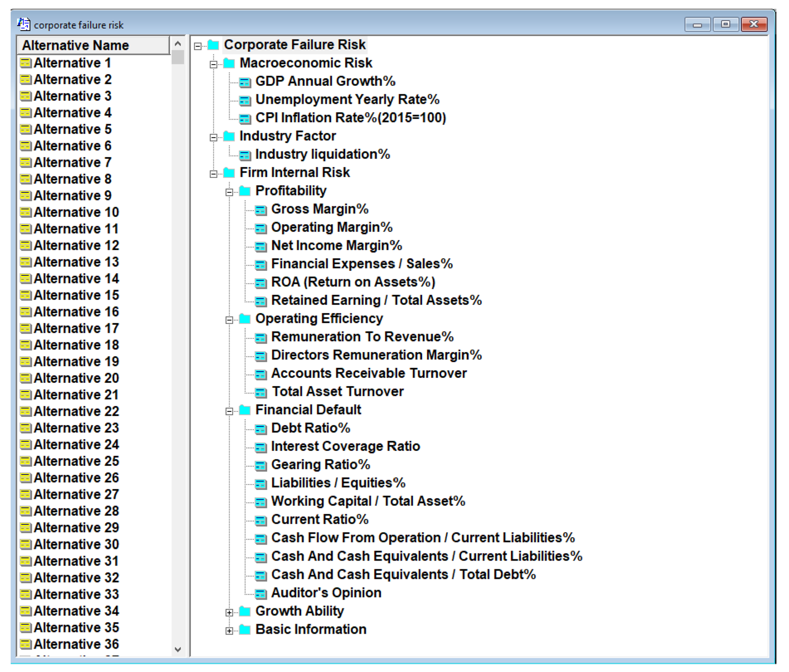The image size is (789, 672).
Task: Collapse the Macroeconomic Risk node
Action: [x=214, y=64]
